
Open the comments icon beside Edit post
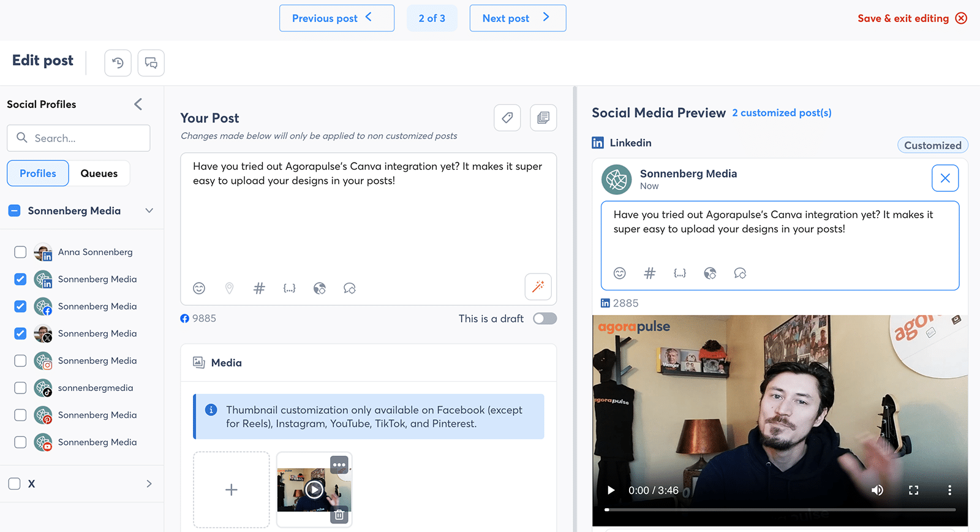pos(151,63)
